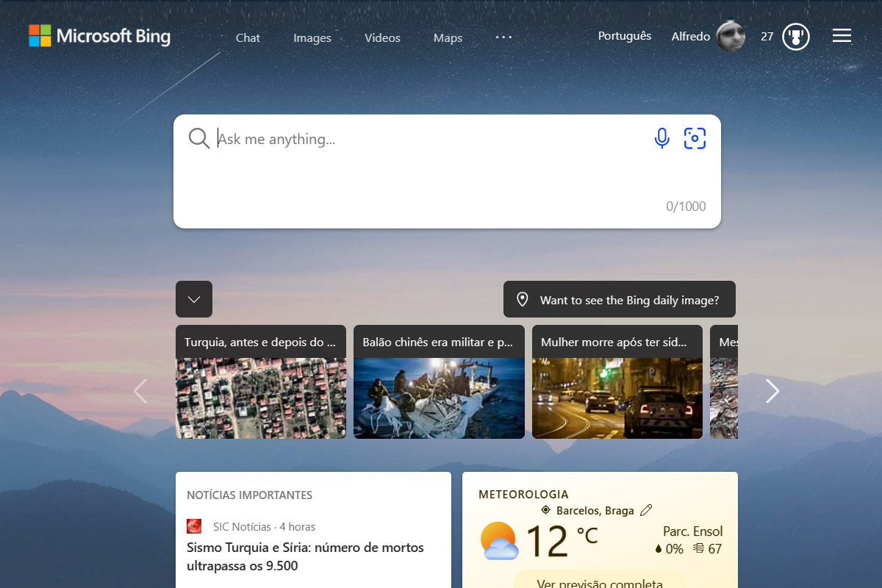The image size is (882, 588).
Task: Switch to the Maps tab
Action: pyautogui.click(x=448, y=38)
